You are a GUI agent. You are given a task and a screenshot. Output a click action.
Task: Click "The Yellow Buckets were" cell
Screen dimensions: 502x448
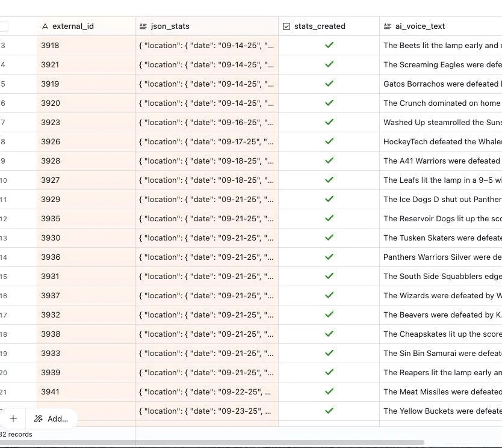pos(441,411)
